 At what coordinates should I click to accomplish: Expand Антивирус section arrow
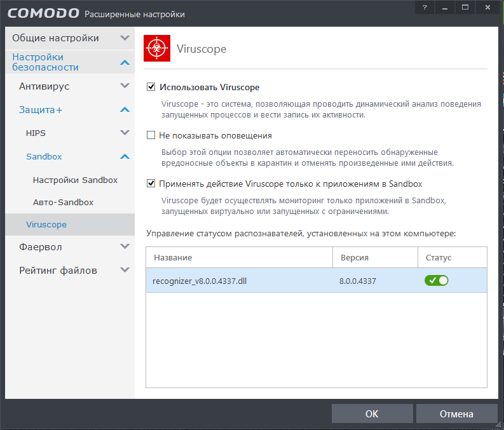[125, 86]
